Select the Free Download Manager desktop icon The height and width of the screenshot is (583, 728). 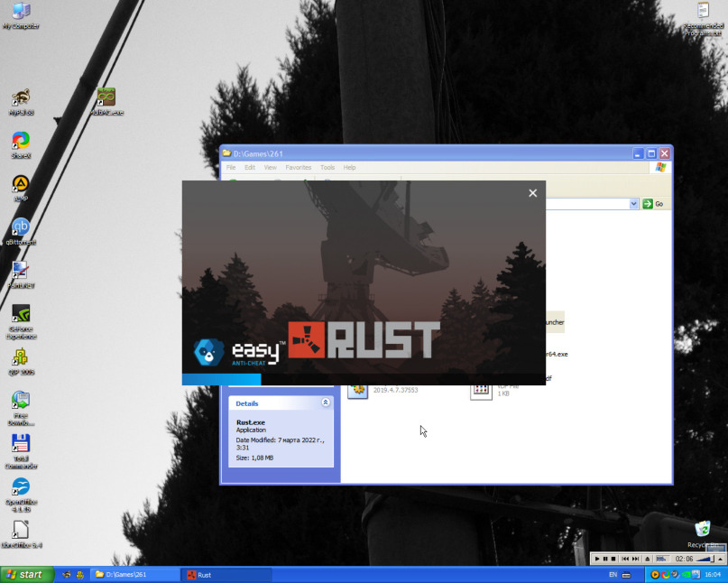point(21,408)
